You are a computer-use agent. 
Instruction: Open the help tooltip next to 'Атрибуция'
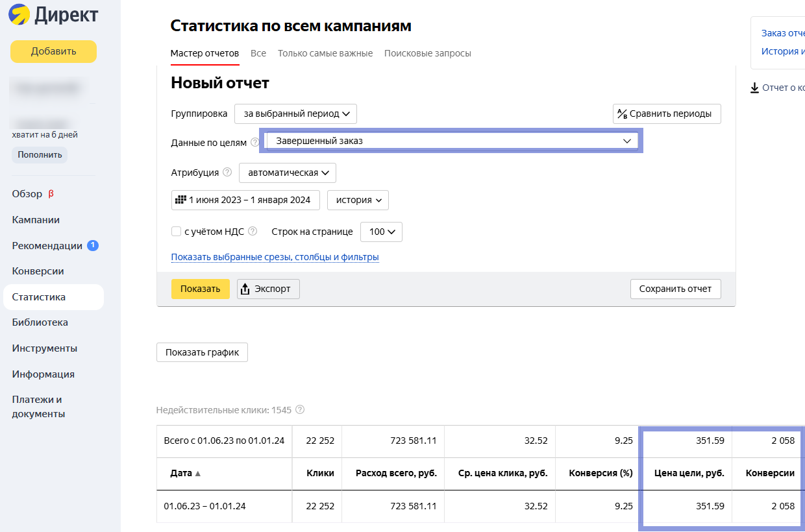pyautogui.click(x=227, y=172)
